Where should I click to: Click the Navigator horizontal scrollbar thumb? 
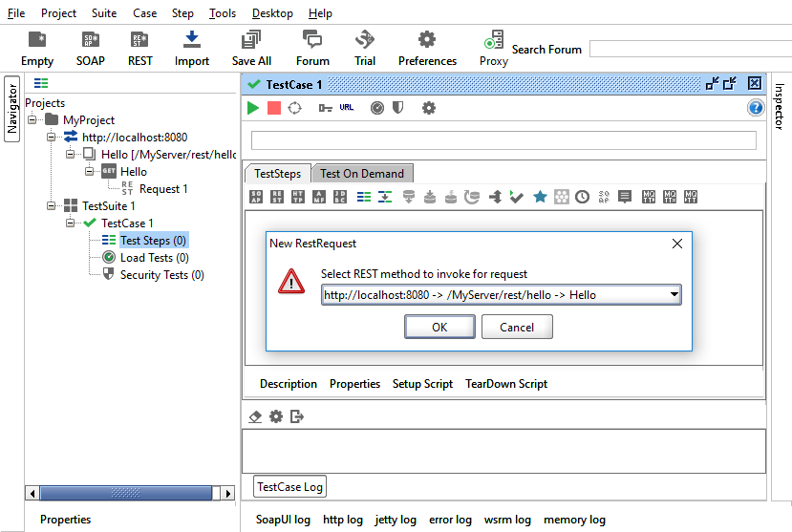click(126, 493)
